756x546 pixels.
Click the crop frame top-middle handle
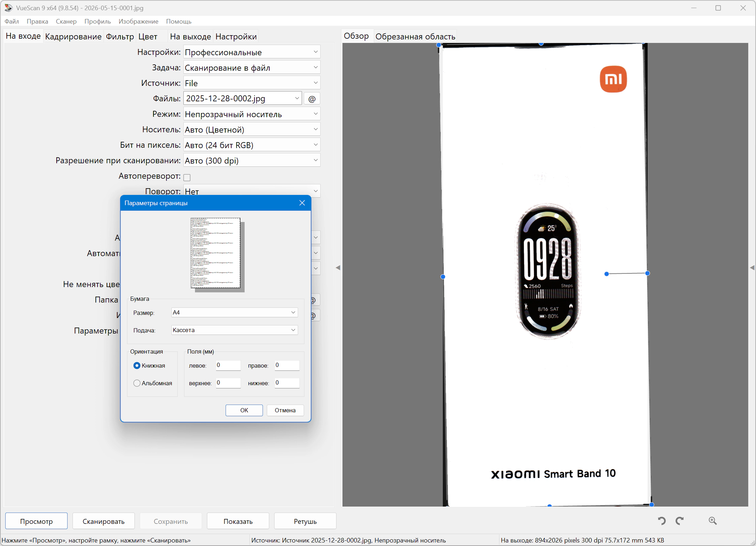[x=541, y=44]
